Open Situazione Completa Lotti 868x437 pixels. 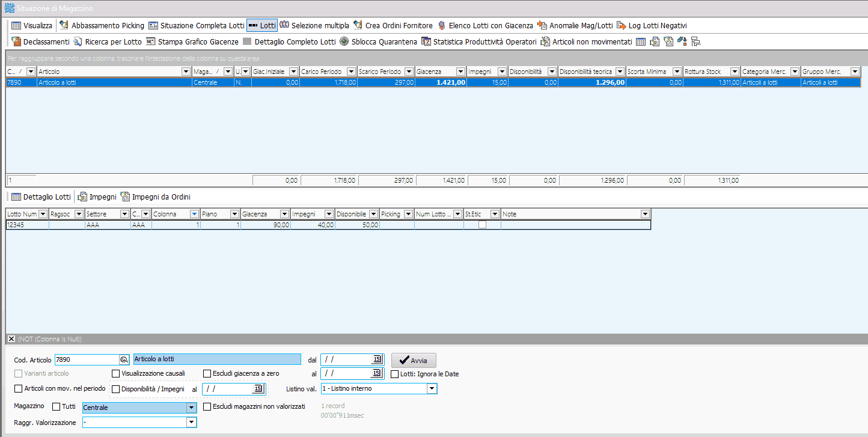click(197, 26)
